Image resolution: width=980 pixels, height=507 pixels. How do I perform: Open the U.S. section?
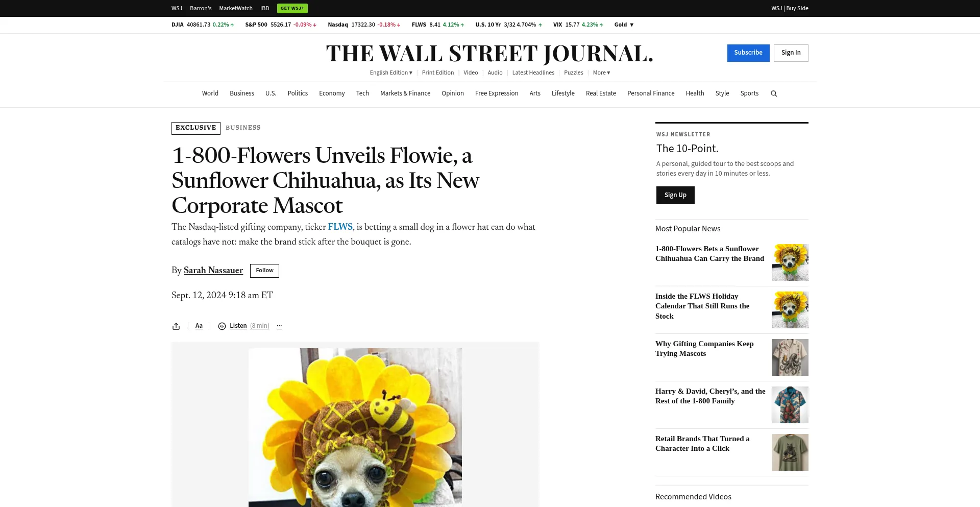tap(271, 93)
